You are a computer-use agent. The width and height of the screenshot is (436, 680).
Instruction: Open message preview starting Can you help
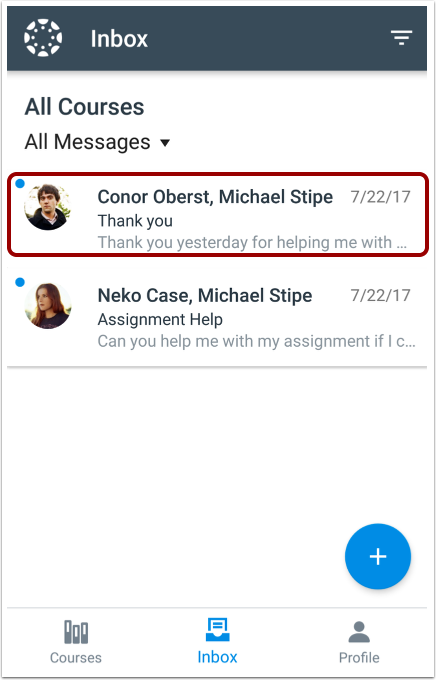pos(256,341)
